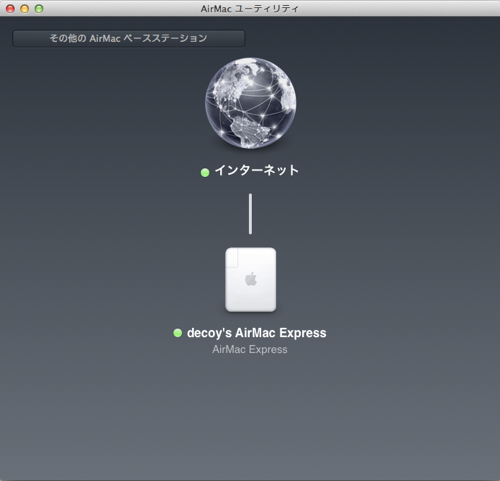Click the green status dot beside decoy's AirMac Express
The image size is (500, 481).
(178, 333)
